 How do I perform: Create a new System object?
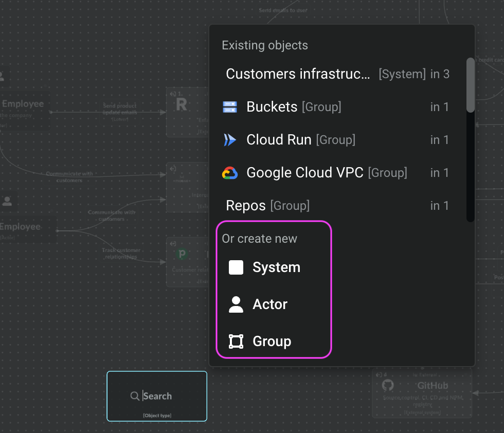(x=276, y=267)
